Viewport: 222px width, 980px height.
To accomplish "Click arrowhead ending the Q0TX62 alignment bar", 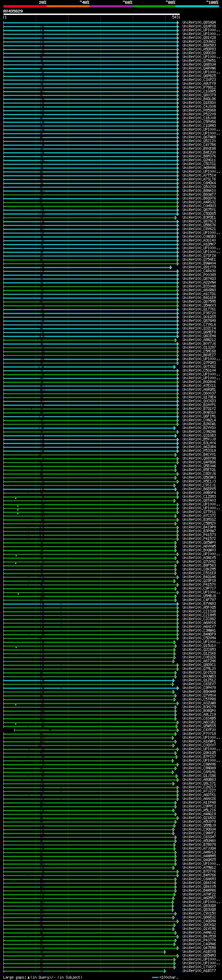I will (175, 367).
